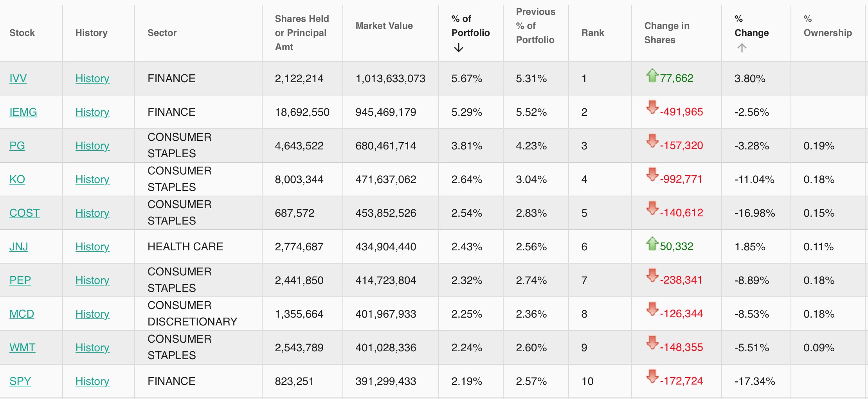Click the red down arrow in COST row
868x399 pixels.
click(652, 208)
